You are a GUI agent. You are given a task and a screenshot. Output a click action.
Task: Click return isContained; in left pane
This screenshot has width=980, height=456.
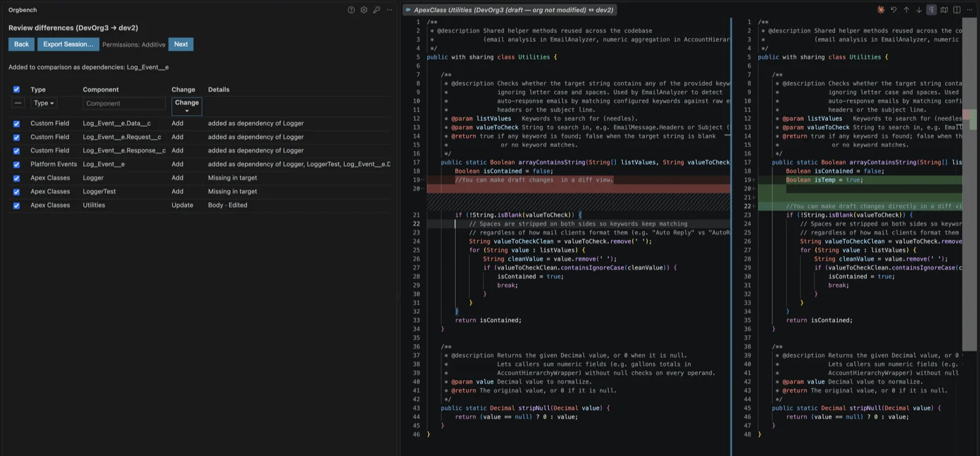pyautogui.click(x=488, y=321)
